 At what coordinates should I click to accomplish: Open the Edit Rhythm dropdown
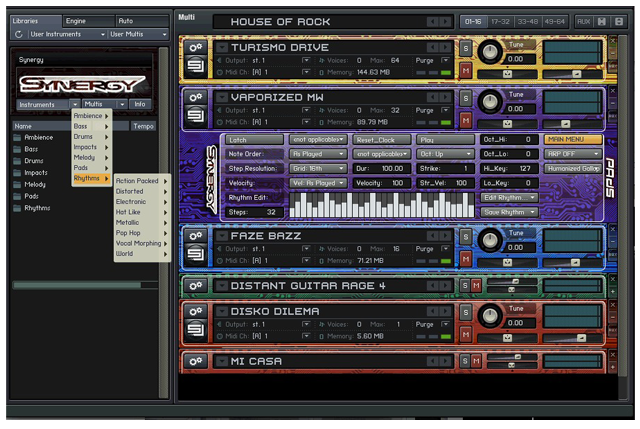coord(509,198)
